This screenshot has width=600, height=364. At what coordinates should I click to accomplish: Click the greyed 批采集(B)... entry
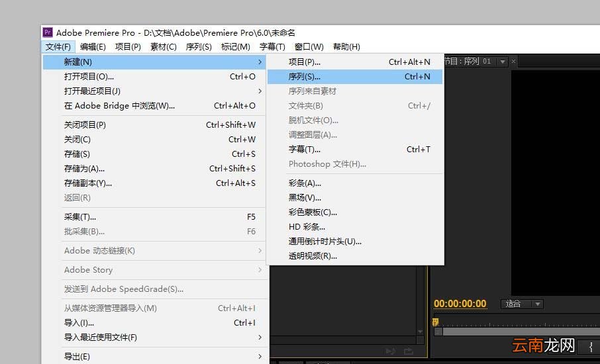point(153,232)
